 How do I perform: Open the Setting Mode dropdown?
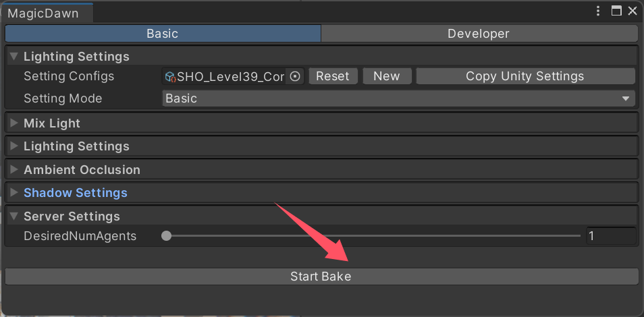point(398,98)
